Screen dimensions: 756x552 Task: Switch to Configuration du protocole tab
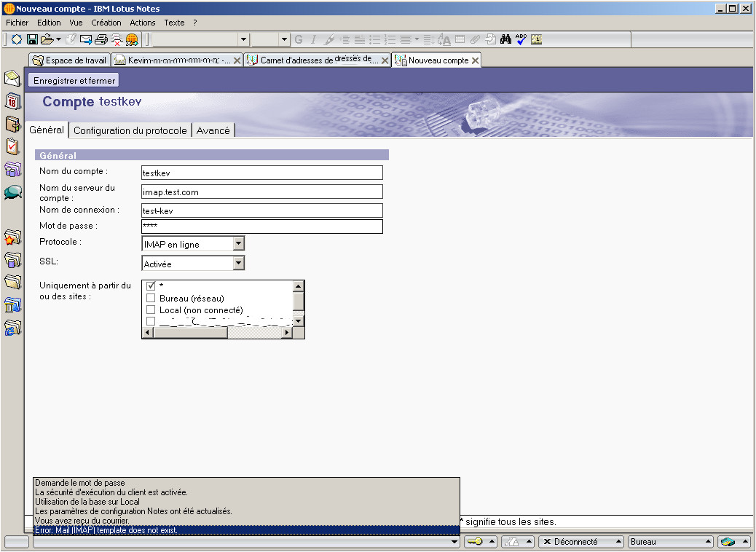130,130
